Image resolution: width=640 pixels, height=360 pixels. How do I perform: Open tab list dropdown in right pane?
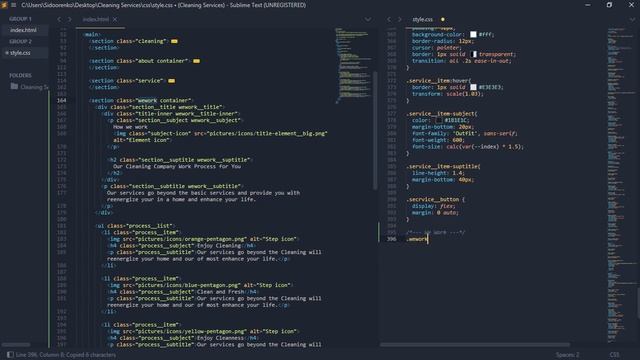point(632,19)
